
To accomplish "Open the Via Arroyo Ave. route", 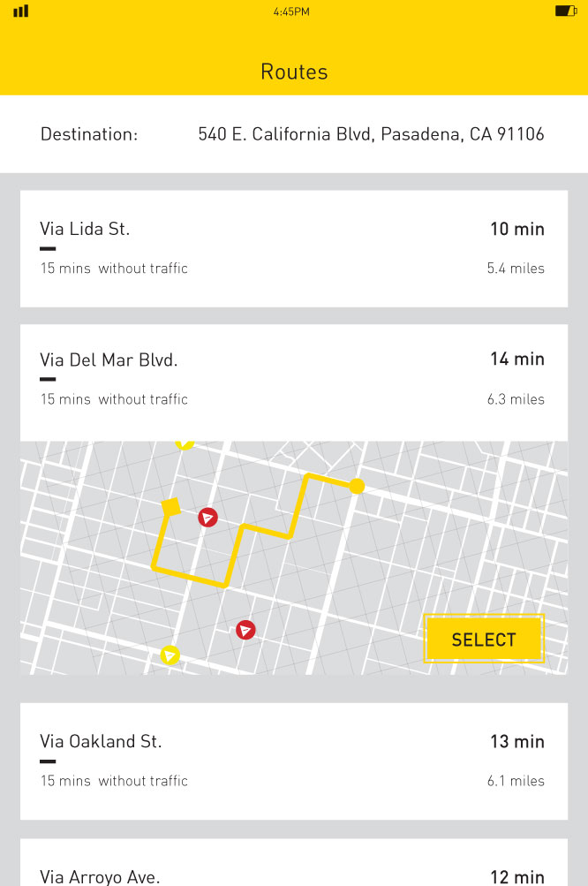I will point(293,870).
